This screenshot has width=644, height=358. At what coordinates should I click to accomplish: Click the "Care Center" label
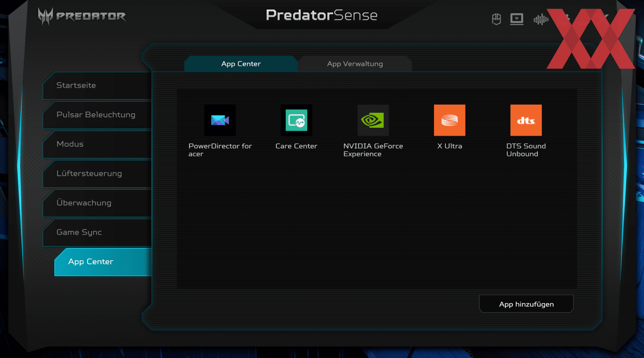[296, 146]
